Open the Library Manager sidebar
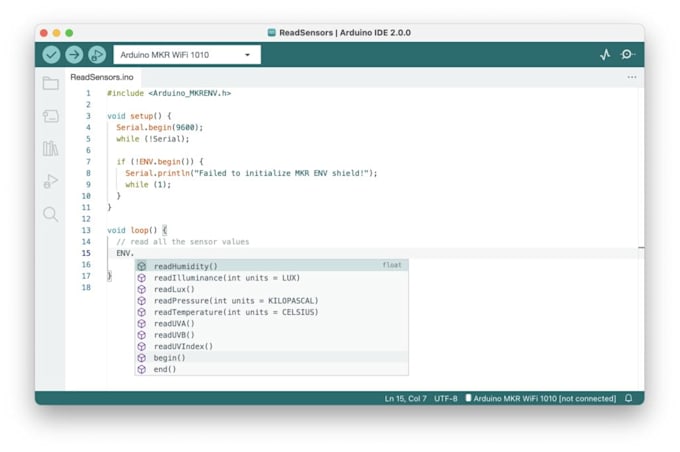Viewport: 680px width, 452px height. pyautogui.click(x=51, y=148)
